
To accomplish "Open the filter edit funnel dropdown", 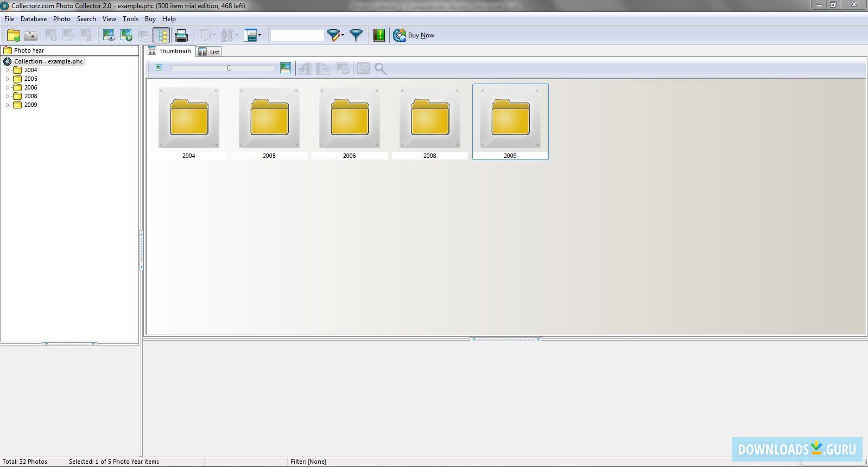I will [x=335, y=36].
